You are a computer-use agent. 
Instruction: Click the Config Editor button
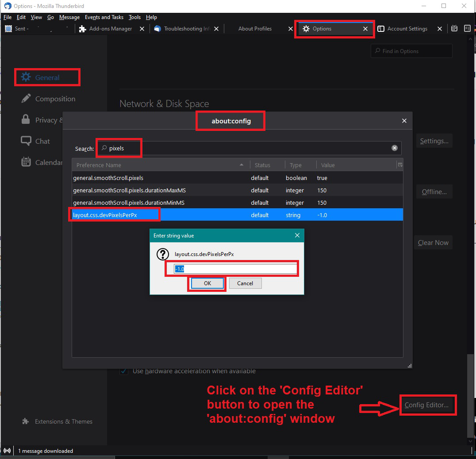point(426,405)
